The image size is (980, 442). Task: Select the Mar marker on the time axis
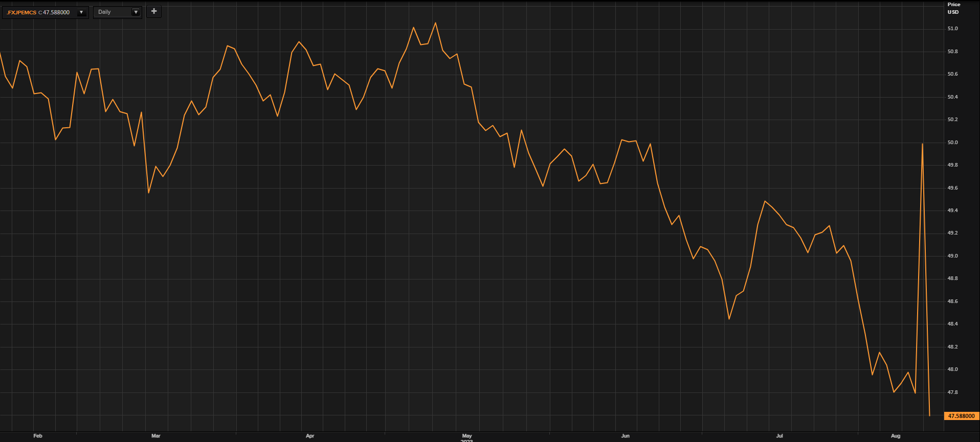point(156,436)
